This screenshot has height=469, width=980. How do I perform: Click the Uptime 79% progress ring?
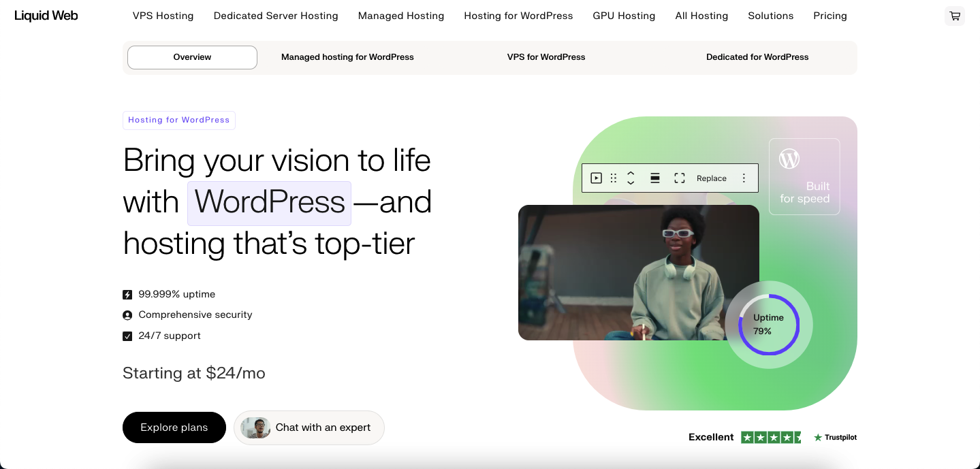tap(769, 325)
